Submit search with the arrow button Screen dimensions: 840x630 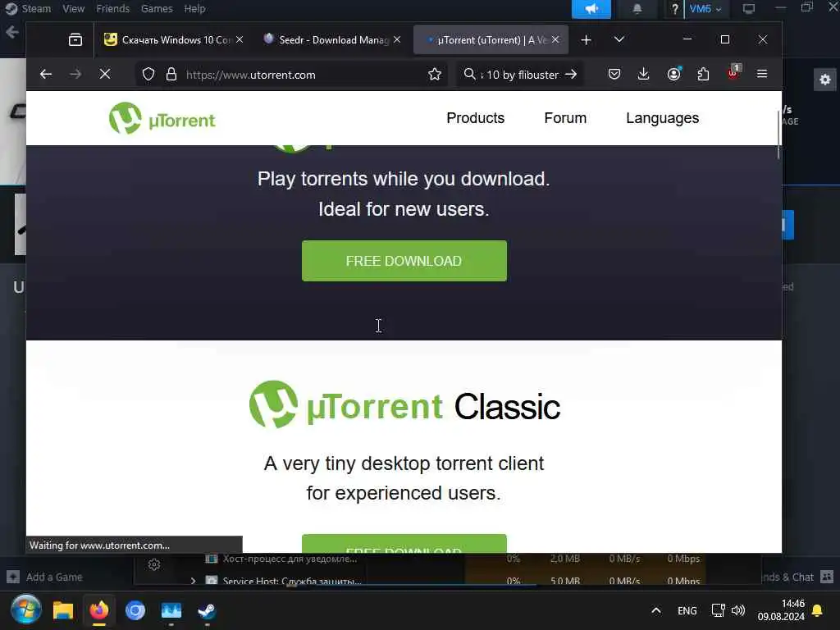571,75
